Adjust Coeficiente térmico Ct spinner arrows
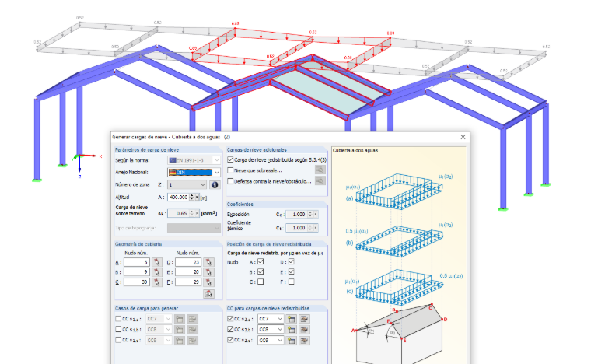591x364 pixels. [309, 228]
